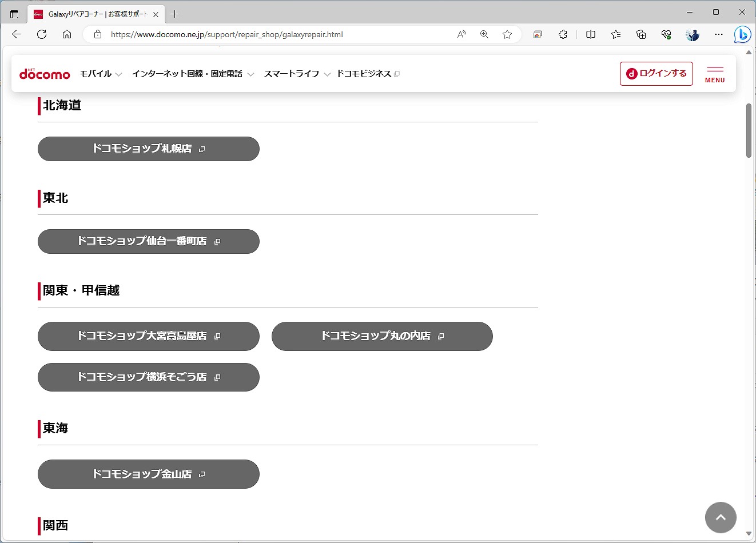The width and height of the screenshot is (756, 543).
Task: Click the ログインする button
Action: click(x=656, y=74)
